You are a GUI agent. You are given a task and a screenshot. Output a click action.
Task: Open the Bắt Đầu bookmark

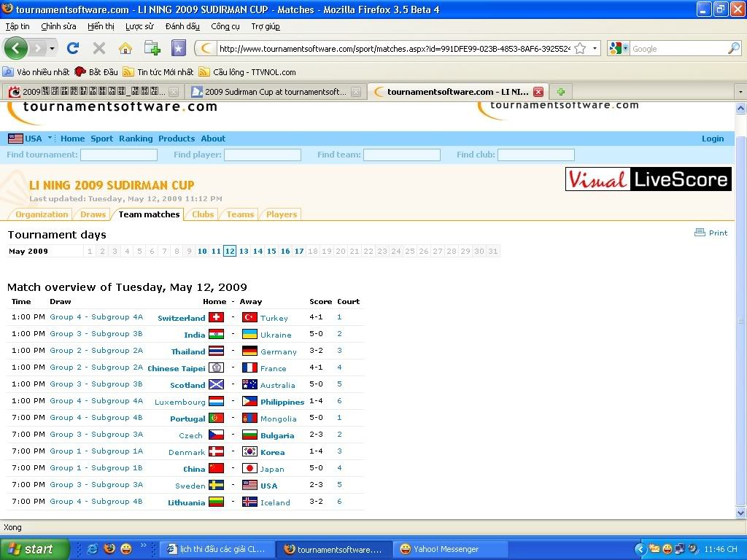pos(96,72)
